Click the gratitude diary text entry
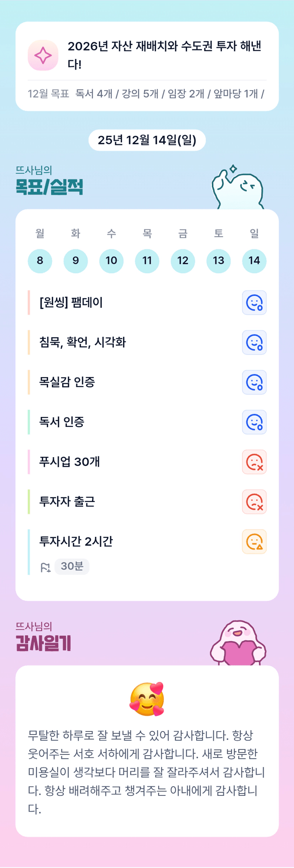This screenshot has height=868, width=294. point(146,772)
